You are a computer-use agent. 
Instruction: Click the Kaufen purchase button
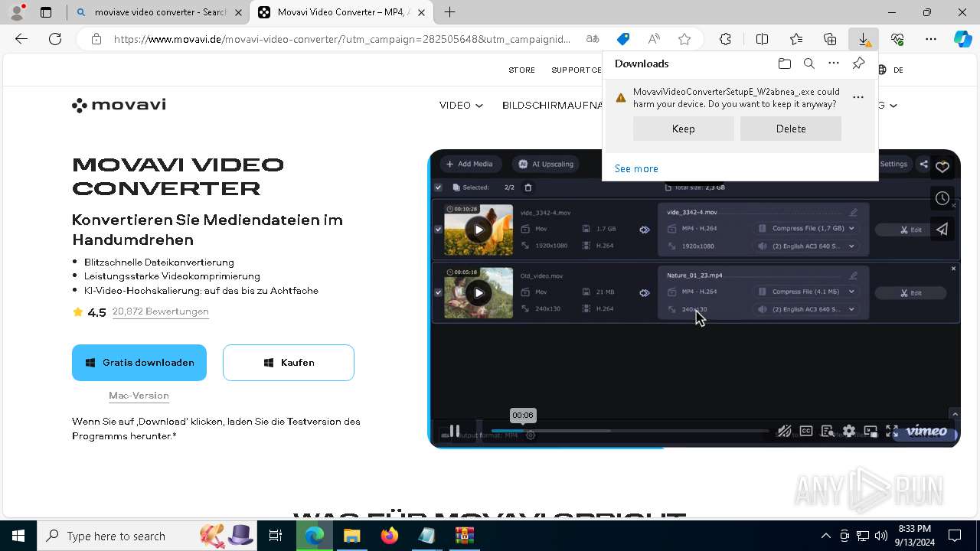click(289, 363)
